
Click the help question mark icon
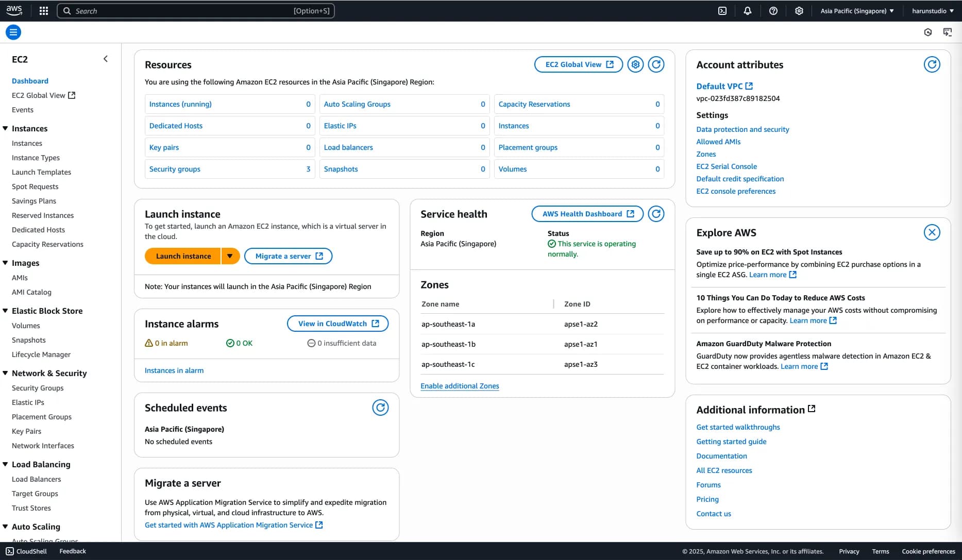(773, 11)
